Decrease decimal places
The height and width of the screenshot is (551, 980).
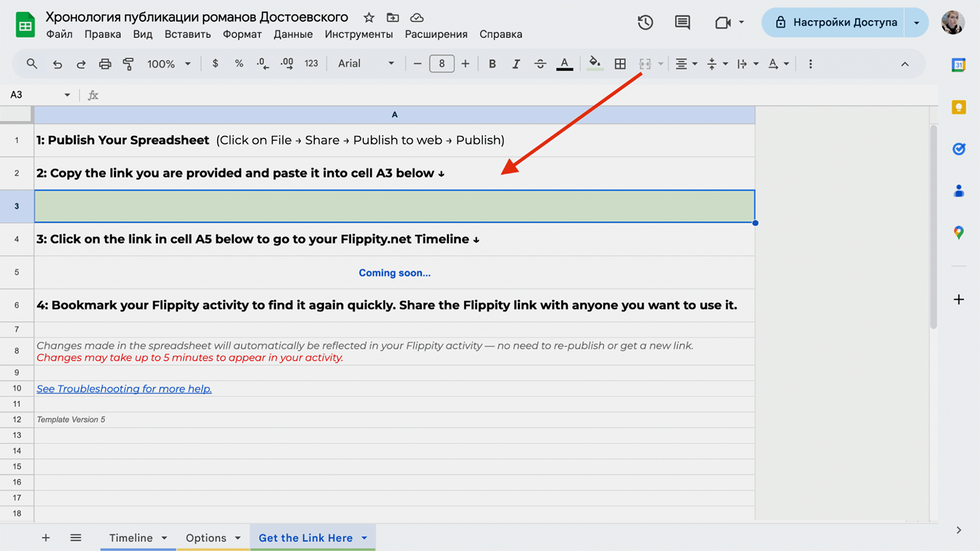coord(263,64)
